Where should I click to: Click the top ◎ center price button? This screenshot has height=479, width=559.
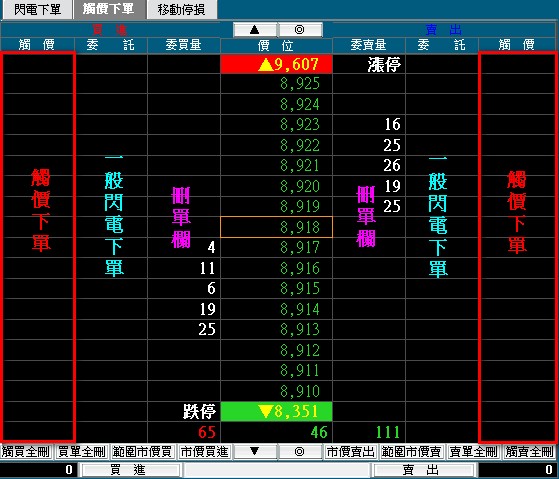point(300,30)
